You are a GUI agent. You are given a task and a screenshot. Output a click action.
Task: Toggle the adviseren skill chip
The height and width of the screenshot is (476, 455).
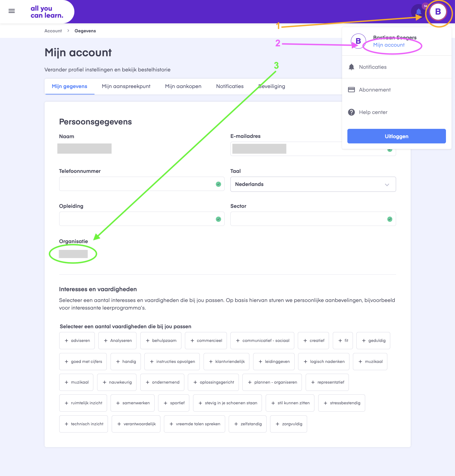[77, 340]
